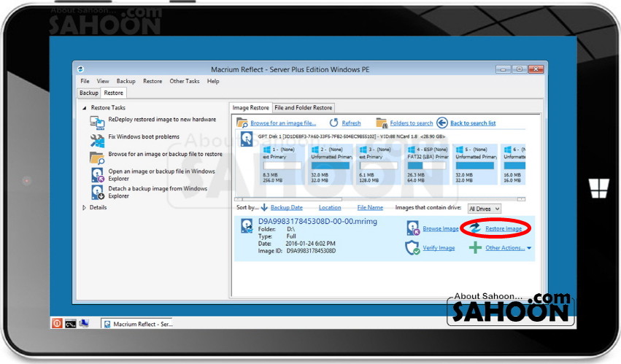The height and width of the screenshot is (364, 621).
Task: Sort by Backup Date link
Action: pyautogui.click(x=286, y=208)
